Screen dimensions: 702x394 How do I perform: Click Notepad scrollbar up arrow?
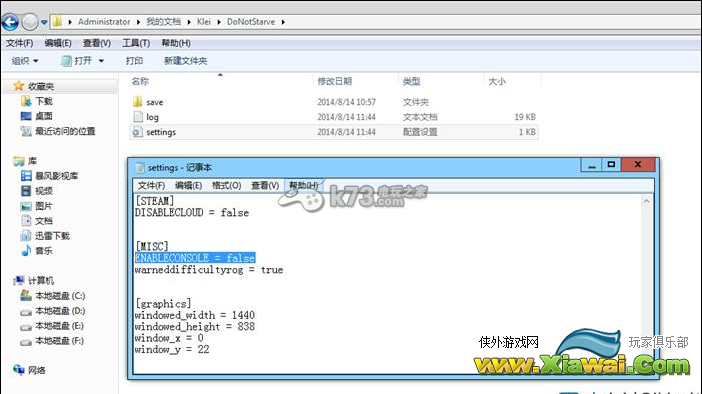click(x=646, y=201)
